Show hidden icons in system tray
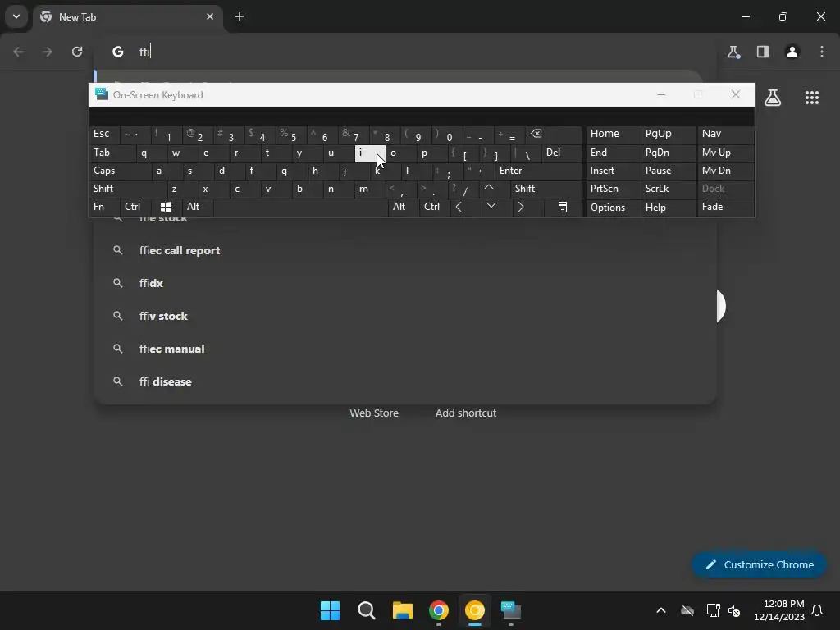The image size is (840, 630). (x=661, y=610)
